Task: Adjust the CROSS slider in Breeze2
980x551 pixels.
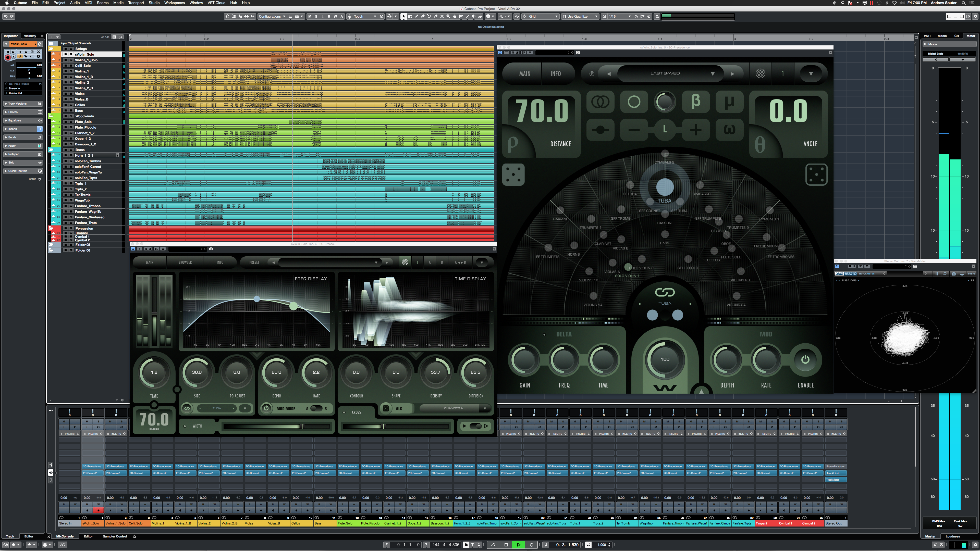Action: coord(396,426)
